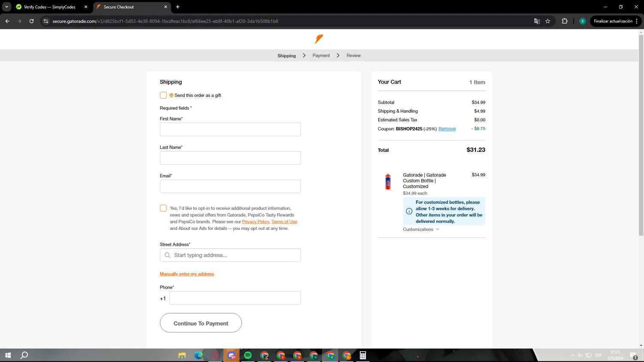Open the notification center icon
The width and height of the screenshot is (644, 362).
click(634, 356)
